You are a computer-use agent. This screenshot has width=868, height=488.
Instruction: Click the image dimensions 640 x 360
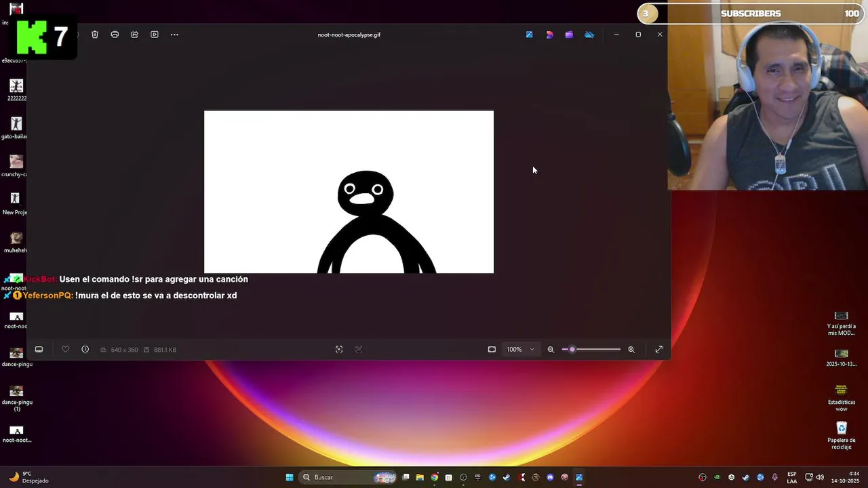[x=124, y=350]
